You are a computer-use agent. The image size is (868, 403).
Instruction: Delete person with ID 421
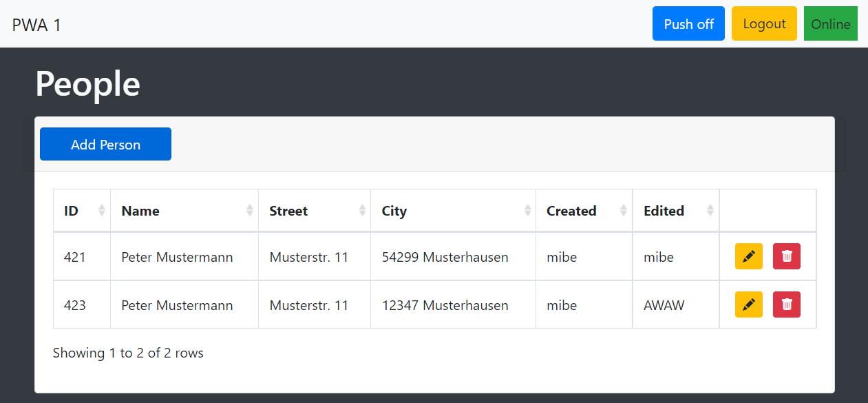786,256
